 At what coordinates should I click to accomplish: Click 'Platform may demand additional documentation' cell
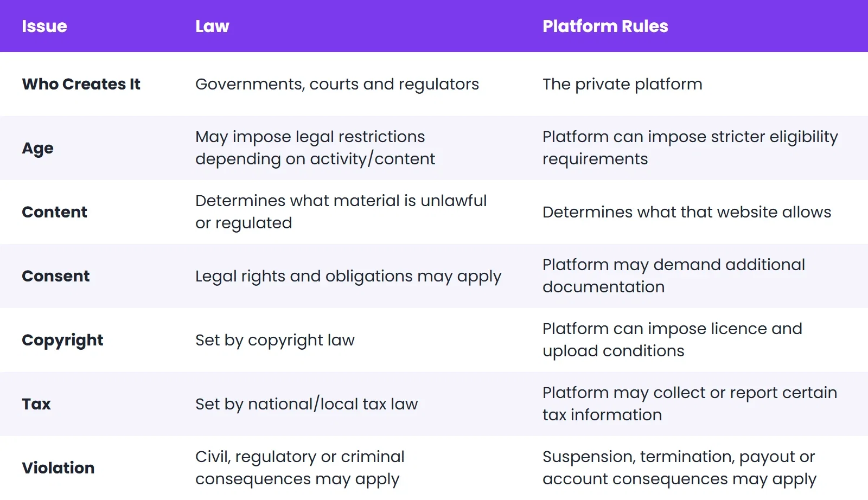pyautogui.click(x=674, y=275)
